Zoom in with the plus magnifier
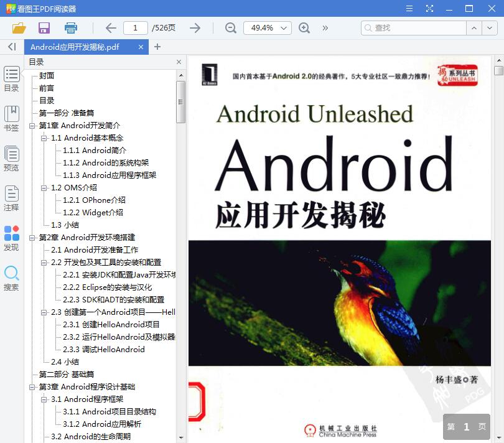504x443 pixels. point(304,28)
